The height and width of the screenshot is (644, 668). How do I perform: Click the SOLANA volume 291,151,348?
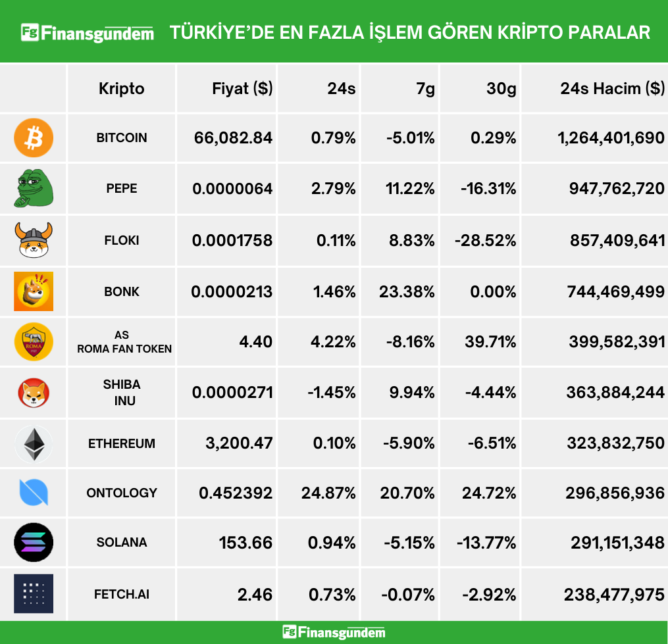click(617, 543)
